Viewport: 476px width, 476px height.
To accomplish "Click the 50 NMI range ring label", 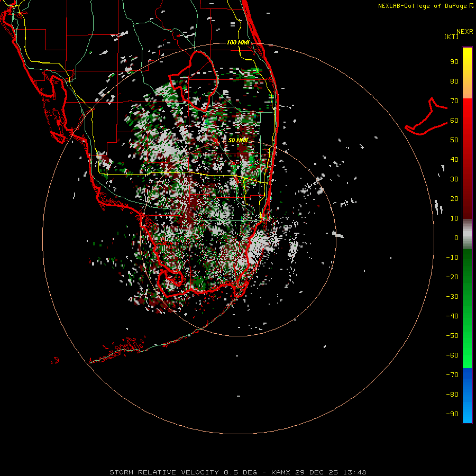I will tap(238, 140).
